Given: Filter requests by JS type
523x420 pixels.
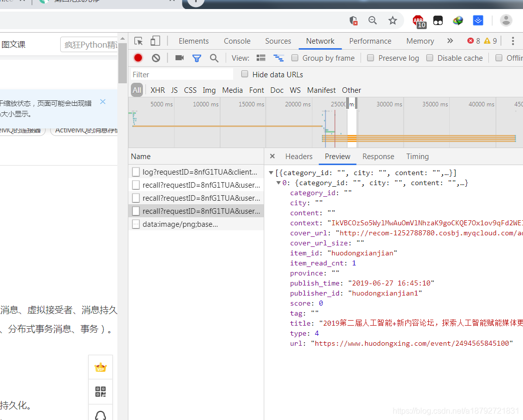Looking at the screenshot, I should [x=175, y=90].
